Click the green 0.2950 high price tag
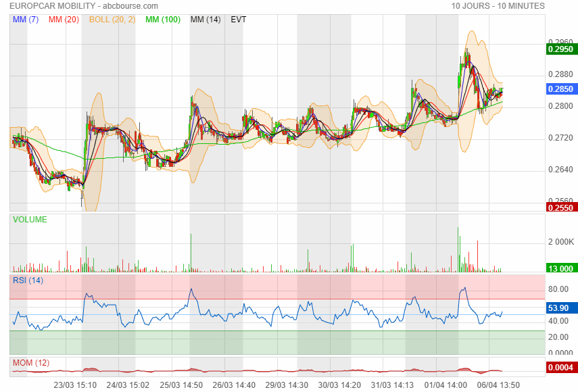The width and height of the screenshot is (578, 392). pos(560,49)
